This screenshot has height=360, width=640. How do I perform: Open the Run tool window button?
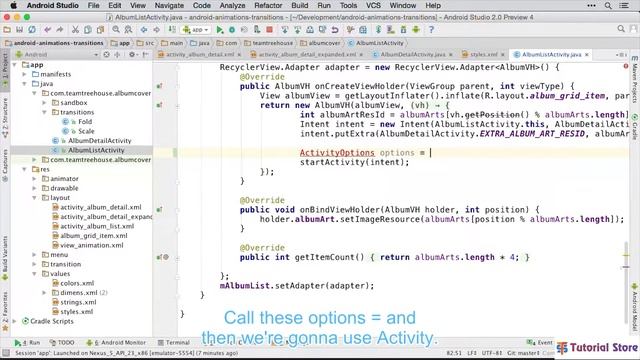point(27,342)
